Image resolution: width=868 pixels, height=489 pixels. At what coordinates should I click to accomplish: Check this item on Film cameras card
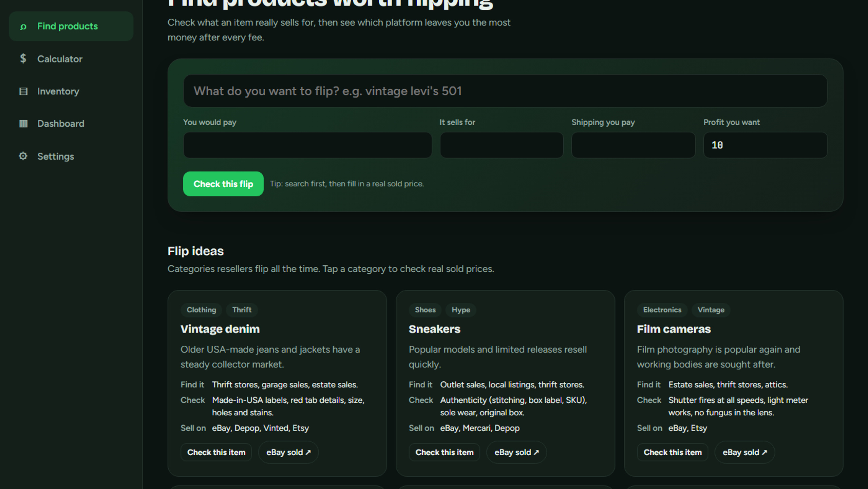[673, 452]
